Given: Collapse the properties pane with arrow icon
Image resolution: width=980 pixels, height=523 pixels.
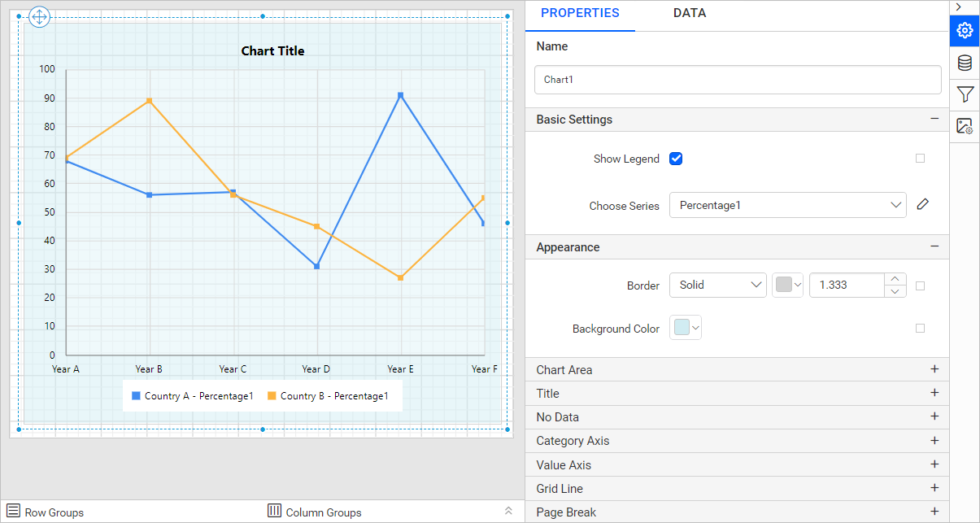Looking at the screenshot, I should point(958,7).
